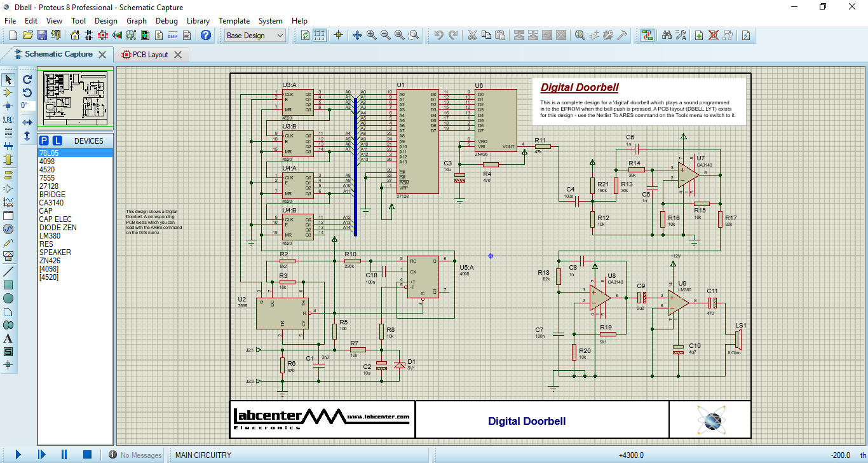Select the Selection arrow tool
Screen dimensions: 868x463
pyautogui.click(x=8, y=79)
